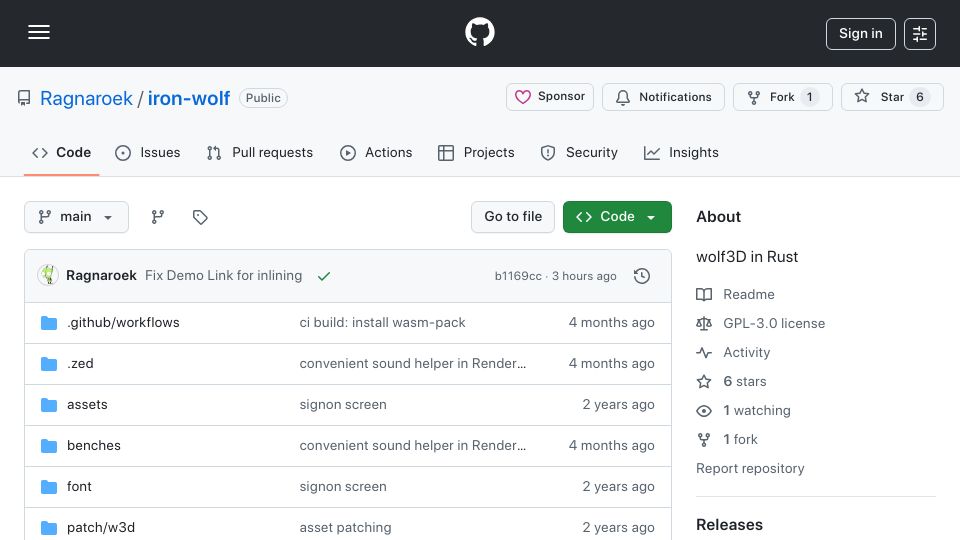960x540 pixels.
Task: Click the Go to file button
Action: tap(513, 217)
